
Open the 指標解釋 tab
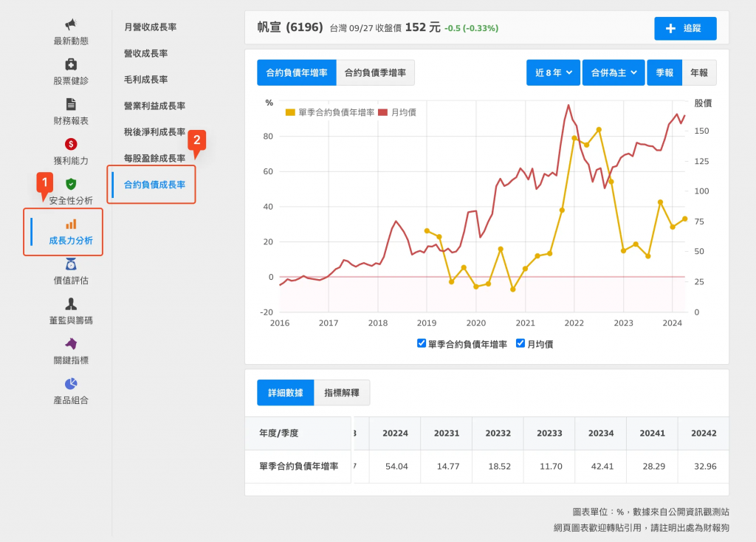[x=341, y=393]
